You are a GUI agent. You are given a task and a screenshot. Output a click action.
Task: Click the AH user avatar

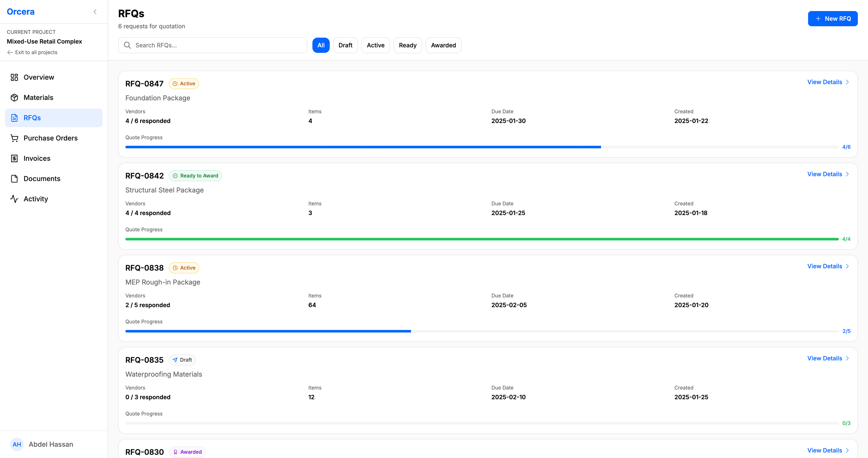point(17,444)
